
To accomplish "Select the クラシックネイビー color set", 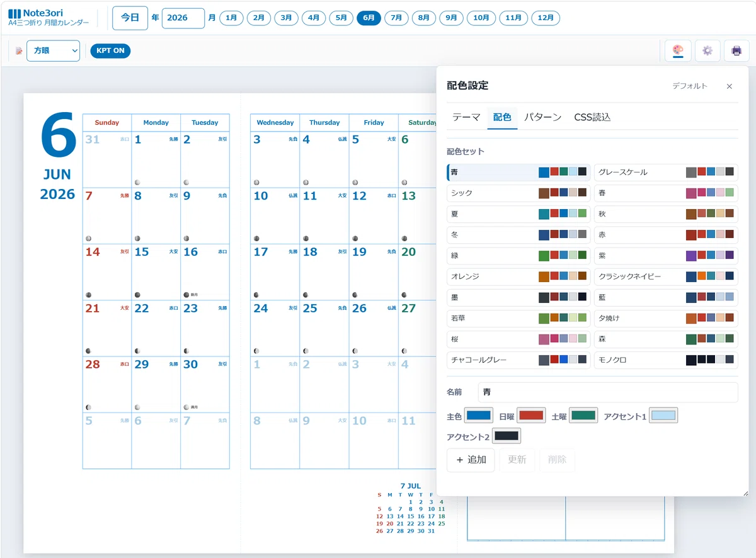I will click(x=666, y=276).
